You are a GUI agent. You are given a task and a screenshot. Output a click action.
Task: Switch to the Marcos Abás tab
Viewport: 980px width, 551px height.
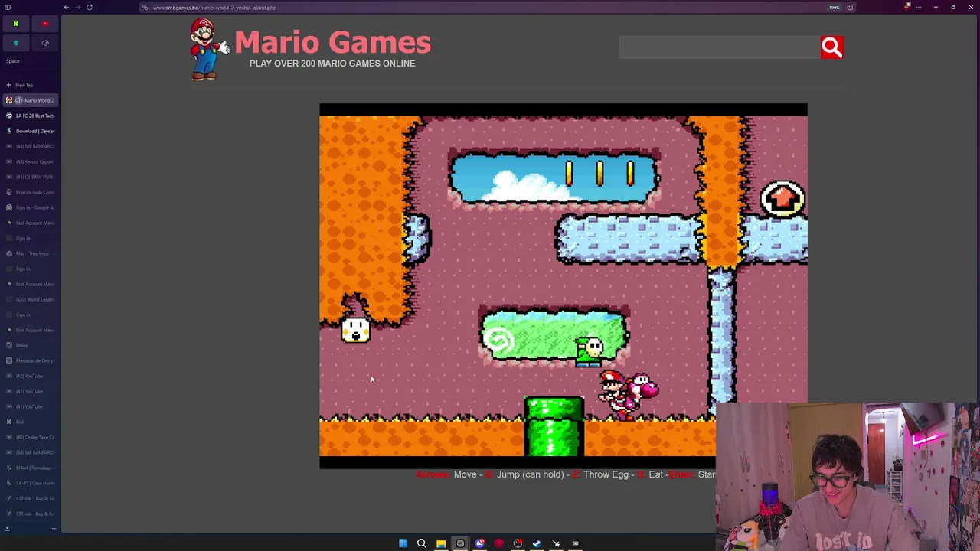click(30, 192)
